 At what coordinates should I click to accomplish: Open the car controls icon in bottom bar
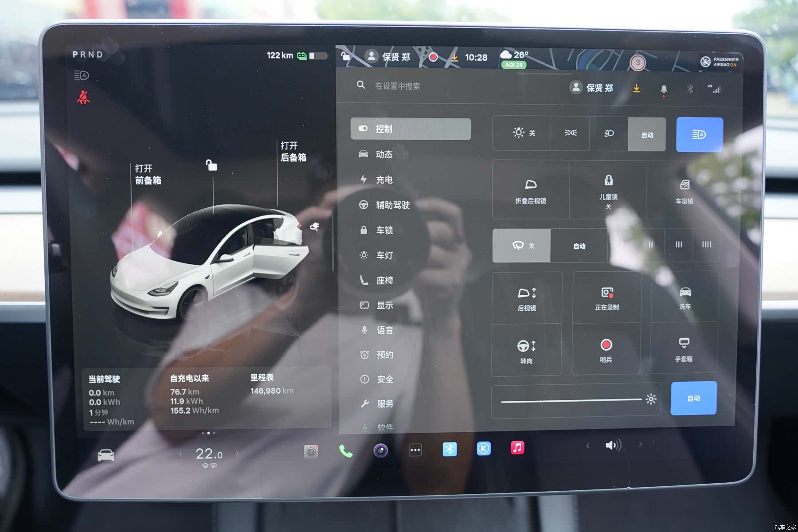click(x=106, y=455)
